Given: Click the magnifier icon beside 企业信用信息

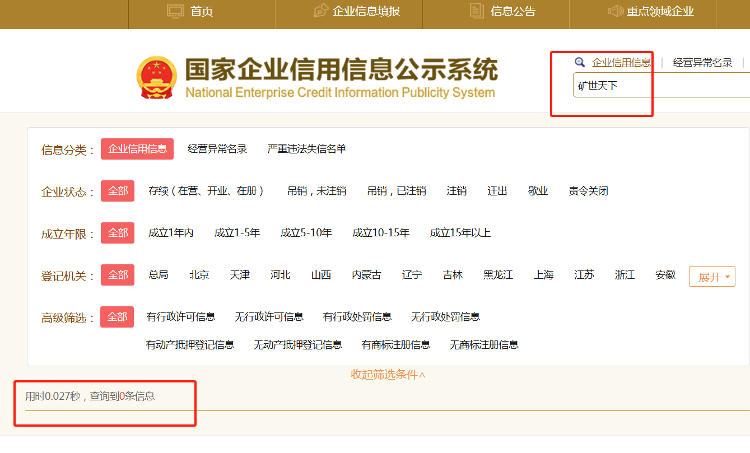Looking at the screenshot, I should click(x=580, y=62).
